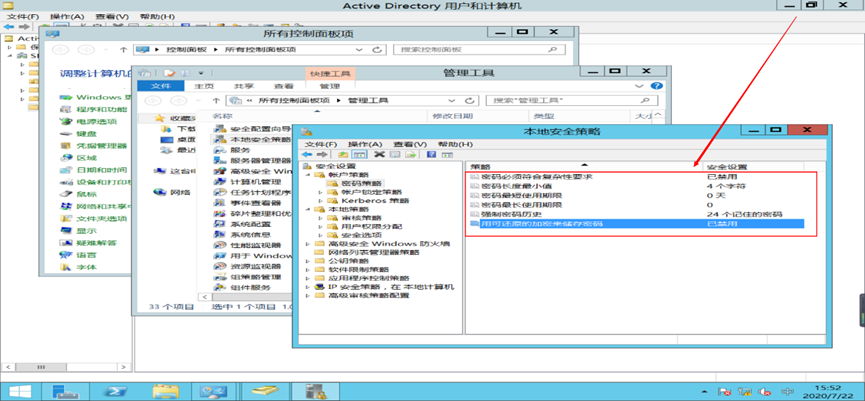Open 查看(V) menu in Local Security Policy

pyautogui.click(x=411, y=144)
